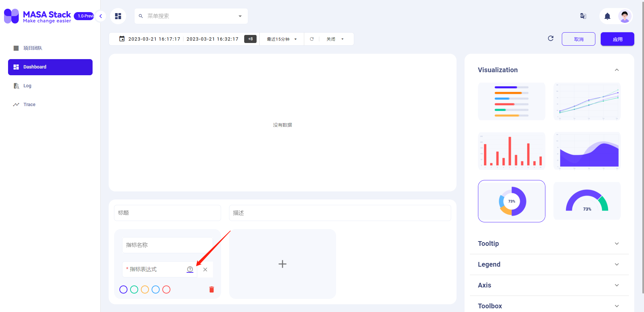Click the end time 2023-03-21 16:32:17
644x312 pixels.
(212, 39)
